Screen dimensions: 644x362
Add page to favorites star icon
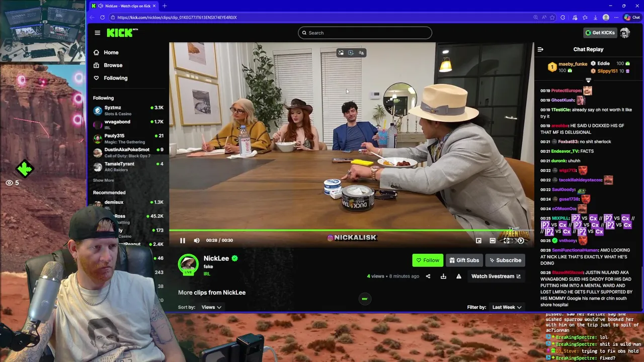point(552,17)
